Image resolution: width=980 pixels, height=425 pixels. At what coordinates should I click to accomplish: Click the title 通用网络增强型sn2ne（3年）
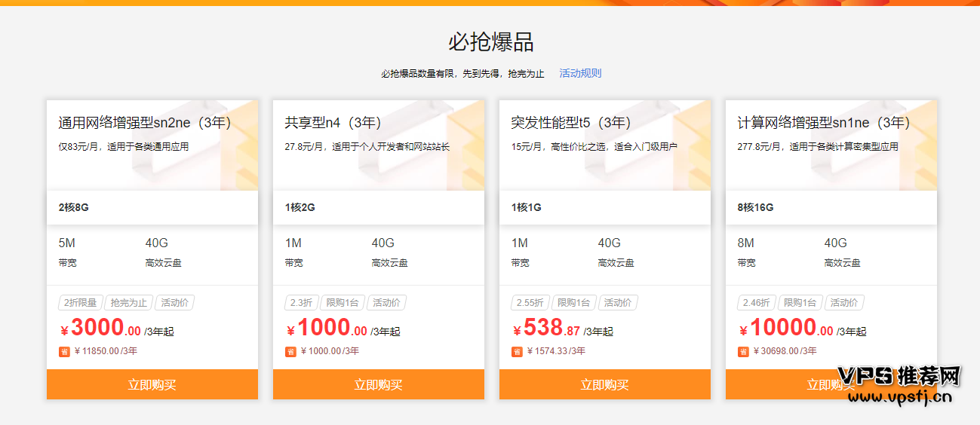tap(145, 123)
